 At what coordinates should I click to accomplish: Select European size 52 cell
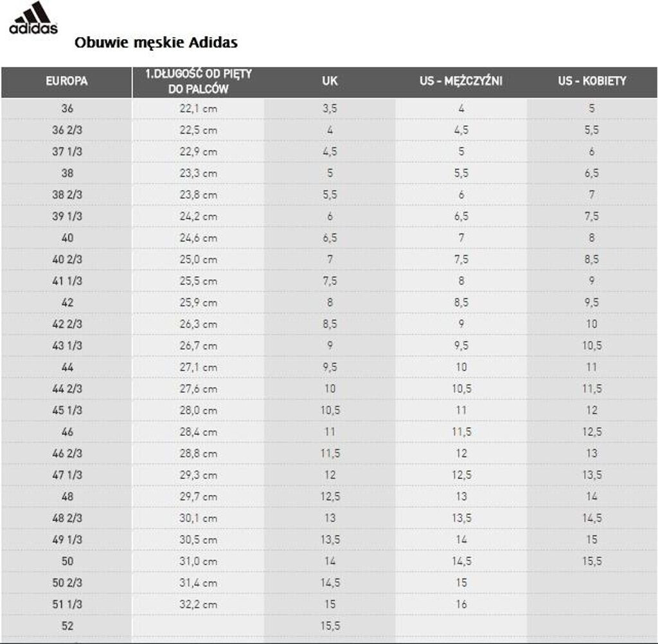point(67,626)
